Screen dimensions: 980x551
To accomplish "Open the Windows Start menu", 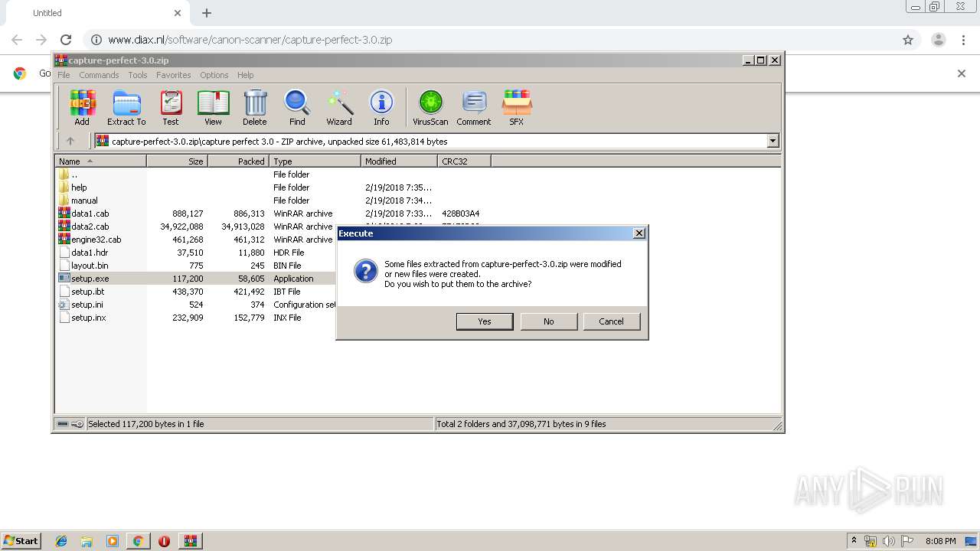I will click(21, 541).
